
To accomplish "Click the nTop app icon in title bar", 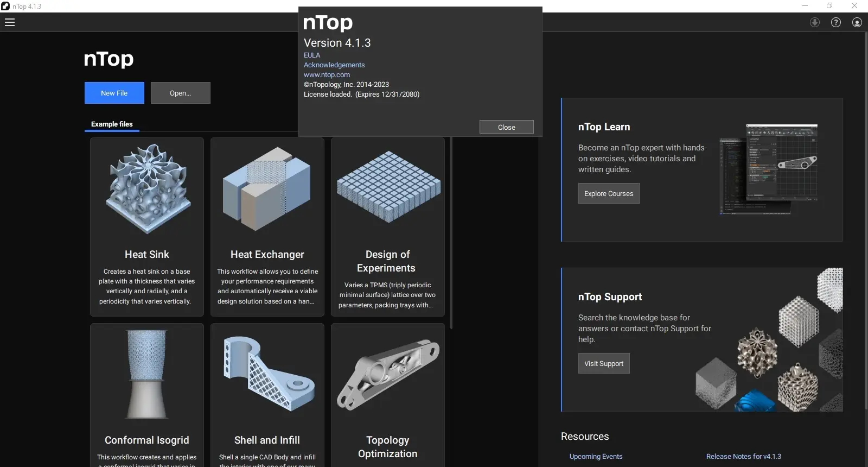I will (5, 6).
